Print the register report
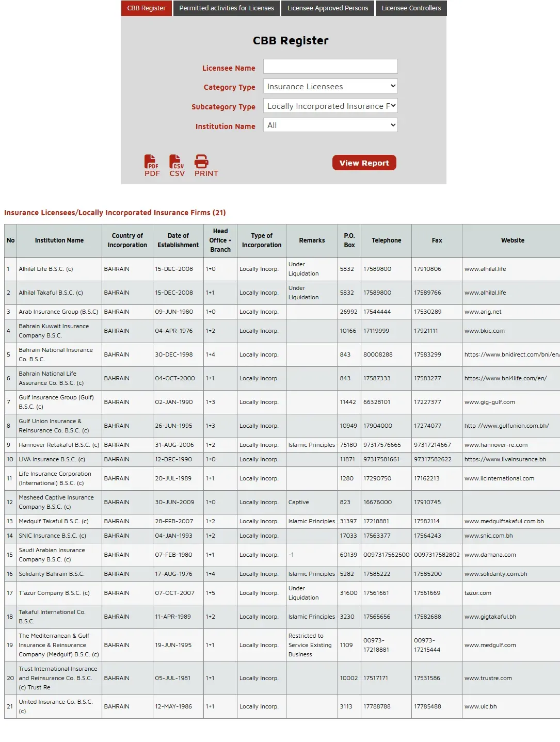The image size is (560, 742). click(x=206, y=166)
